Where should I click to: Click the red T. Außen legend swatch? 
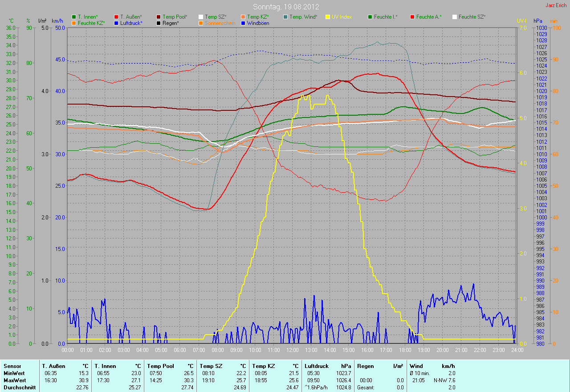(116, 17)
